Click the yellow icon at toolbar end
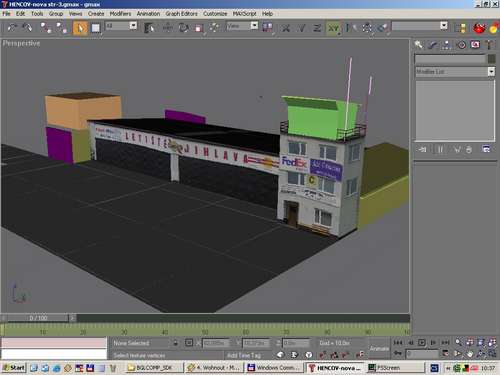 494,28
